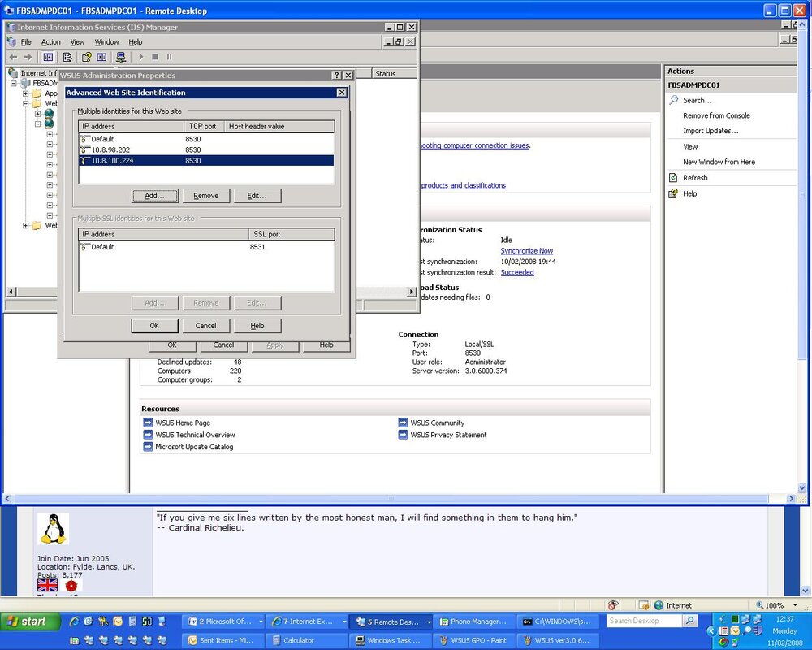Collapse the FBSADMPDC01 server tree node
The height and width of the screenshot is (650, 812).
pos(14,83)
